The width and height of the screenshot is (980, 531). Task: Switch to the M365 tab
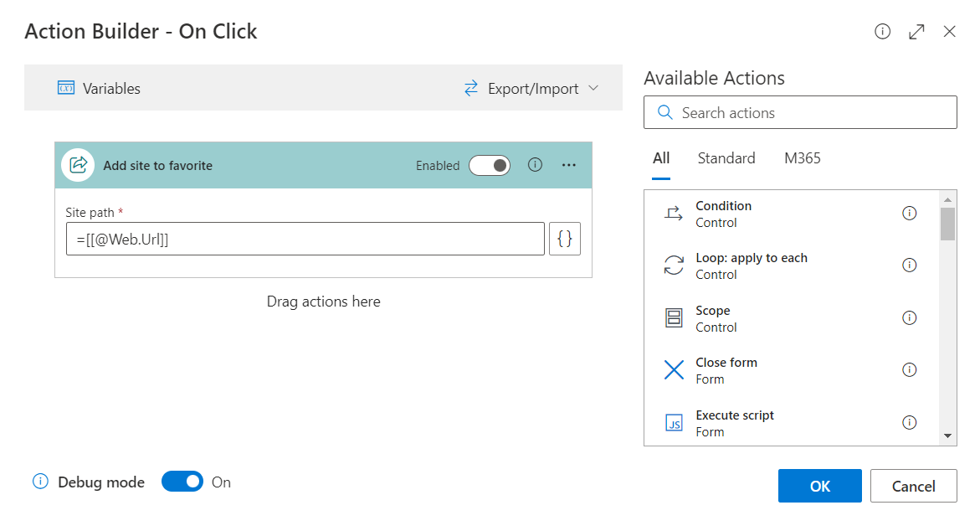[x=803, y=158]
